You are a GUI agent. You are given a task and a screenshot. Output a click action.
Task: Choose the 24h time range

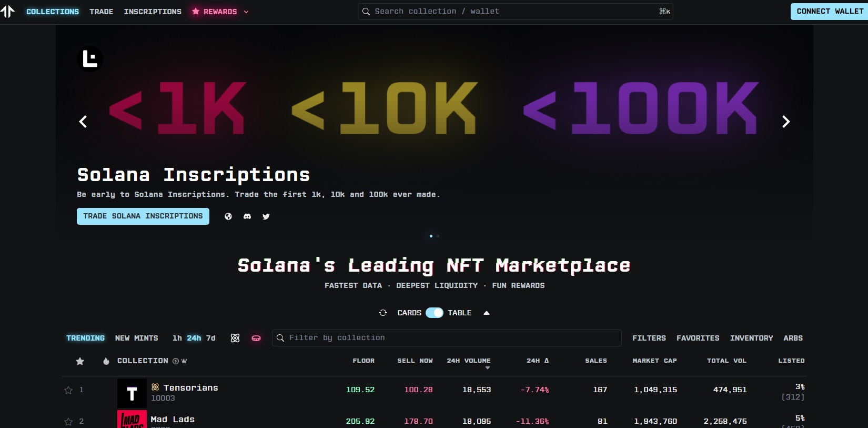(194, 338)
